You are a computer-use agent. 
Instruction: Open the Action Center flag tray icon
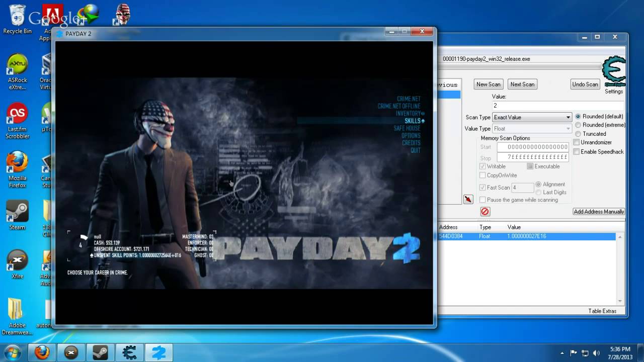click(574, 353)
